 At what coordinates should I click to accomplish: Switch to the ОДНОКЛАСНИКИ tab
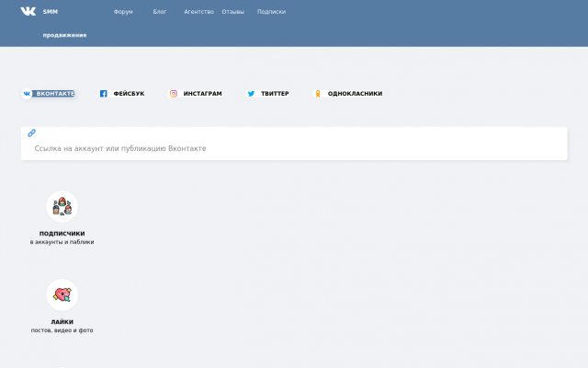pos(347,94)
